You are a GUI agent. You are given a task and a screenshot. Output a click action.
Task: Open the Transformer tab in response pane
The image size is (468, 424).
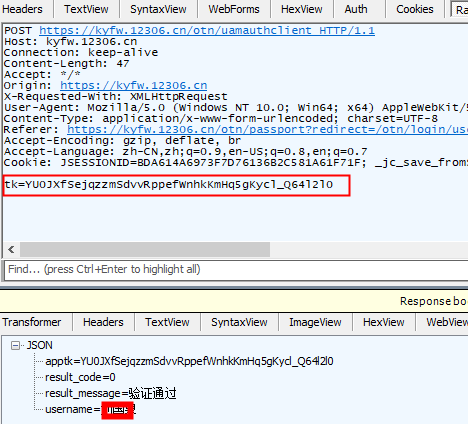[32, 322]
